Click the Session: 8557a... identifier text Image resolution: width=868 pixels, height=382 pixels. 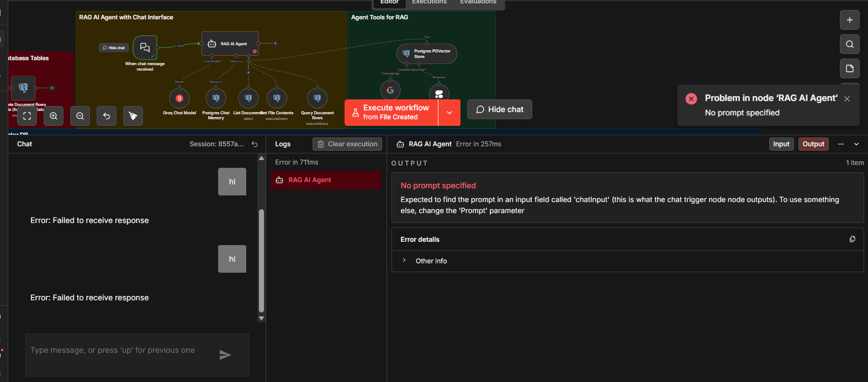216,144
